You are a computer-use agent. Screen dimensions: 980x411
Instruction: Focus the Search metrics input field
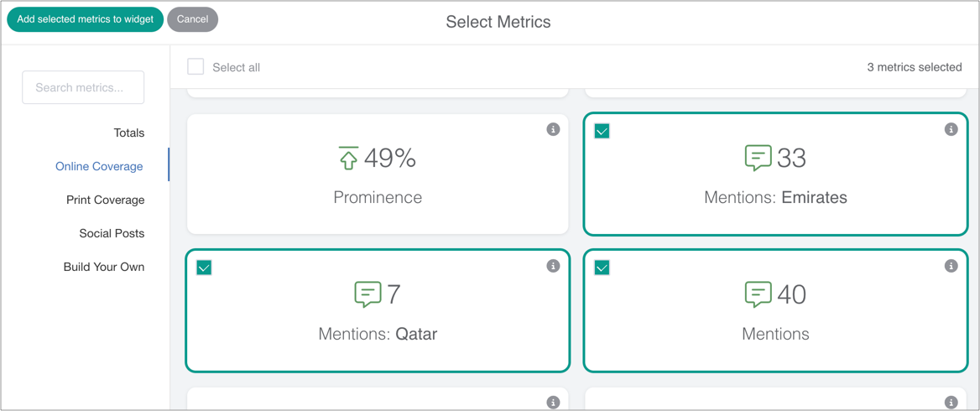pos(83,87)
